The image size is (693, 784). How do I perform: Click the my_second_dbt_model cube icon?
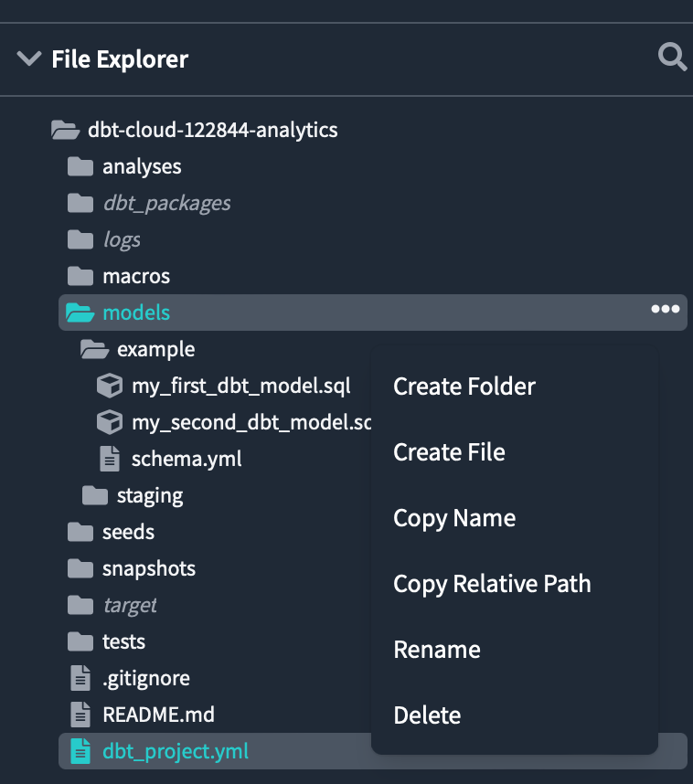click(110, 422)
